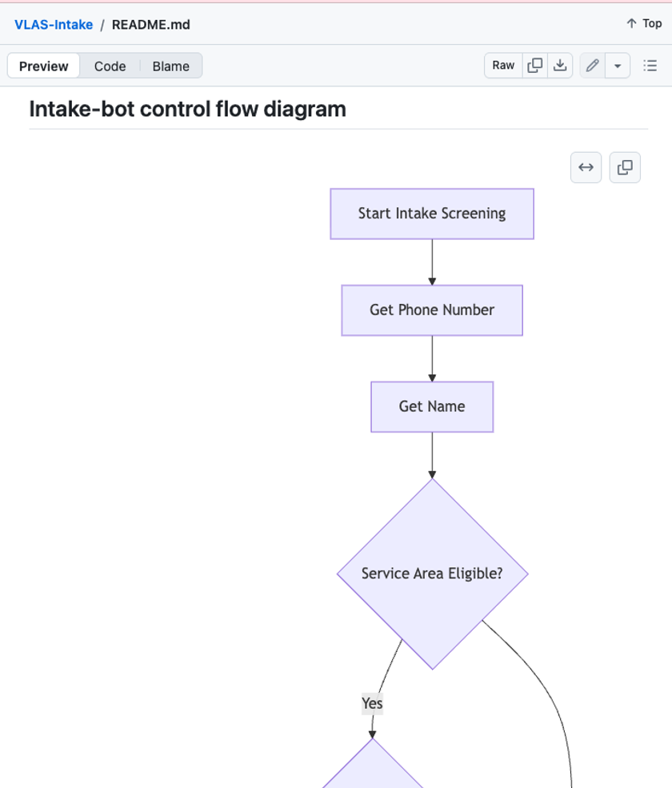The image size is (672, 788).
Task: Click the Service Area Eligible? diamond
Action: 432,574
